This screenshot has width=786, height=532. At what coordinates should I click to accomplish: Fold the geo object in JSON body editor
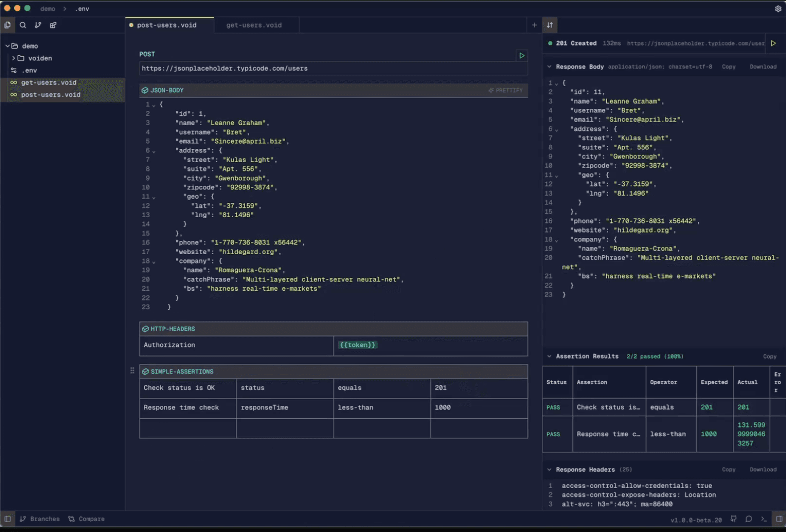coord(154,197)
